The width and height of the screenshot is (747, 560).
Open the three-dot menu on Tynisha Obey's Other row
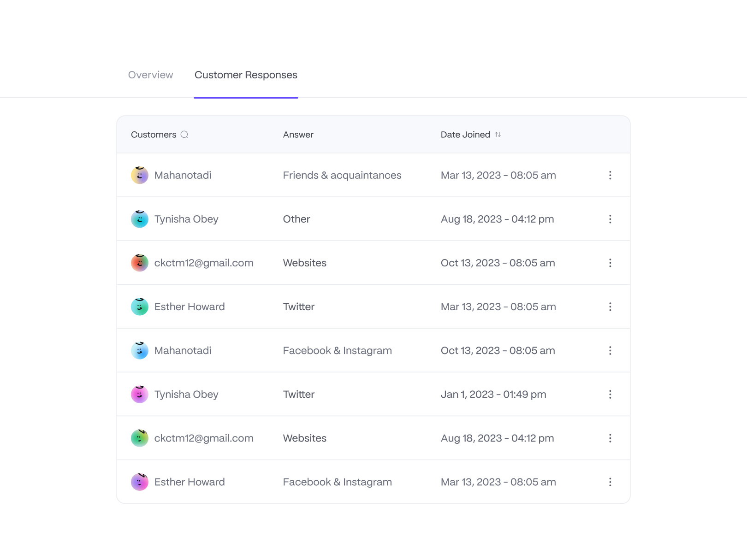[610, 219]
